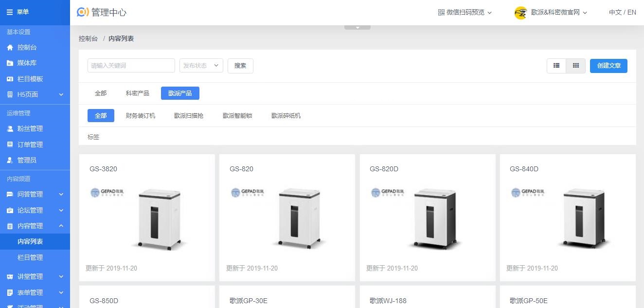This screenshot has width=644, height=308.
Task: Click the icon next to 讲堂管理
Action: (10, 276)
